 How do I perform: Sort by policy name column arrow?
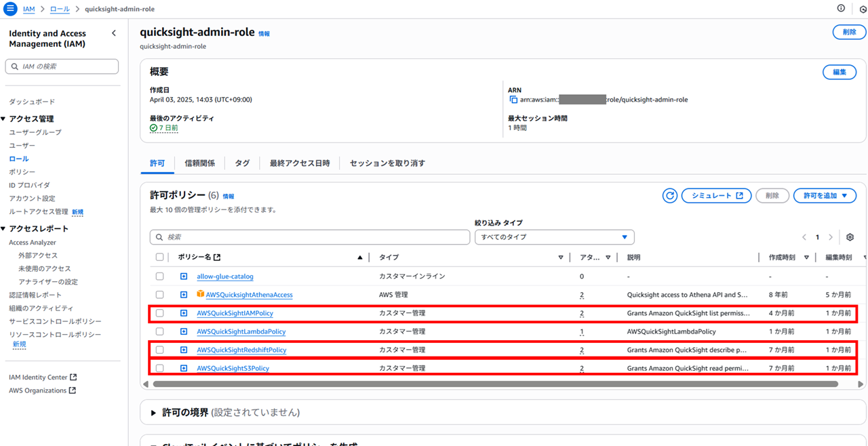tap(360, 258)
